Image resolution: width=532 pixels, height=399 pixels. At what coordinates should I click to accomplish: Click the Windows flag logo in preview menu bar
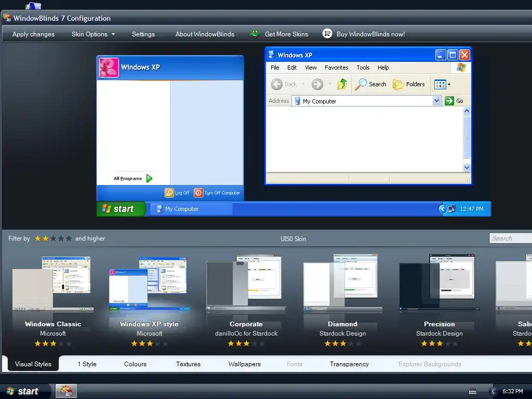[461, 67]
